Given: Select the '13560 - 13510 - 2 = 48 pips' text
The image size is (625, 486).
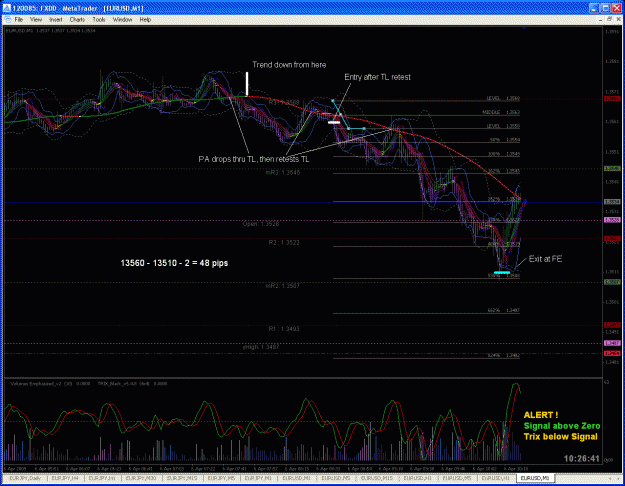Looking at the screenshot, I should (x=174, y=263).
